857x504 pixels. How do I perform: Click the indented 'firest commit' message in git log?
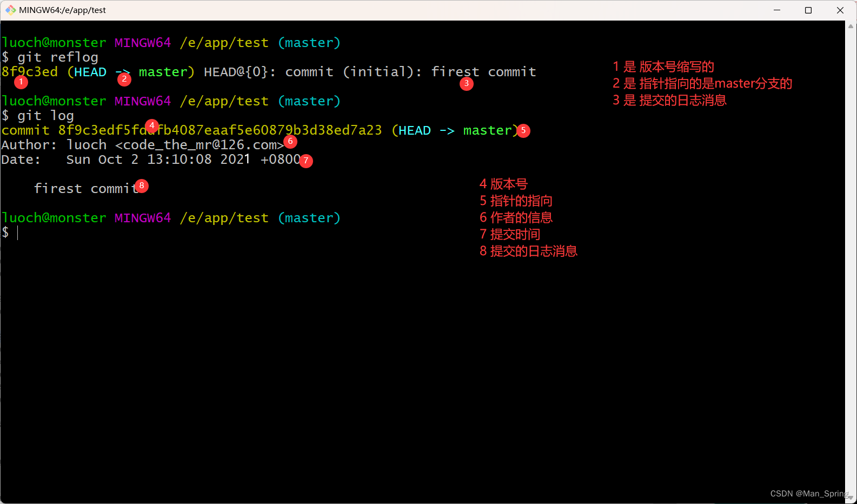click(87, 188)
